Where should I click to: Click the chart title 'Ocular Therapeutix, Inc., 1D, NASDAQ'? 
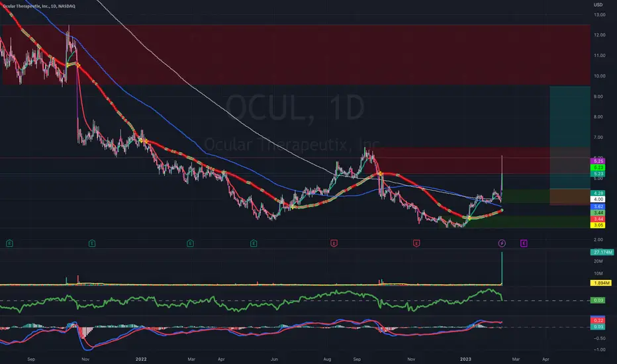pyautogui.click(x=38, y=6)
